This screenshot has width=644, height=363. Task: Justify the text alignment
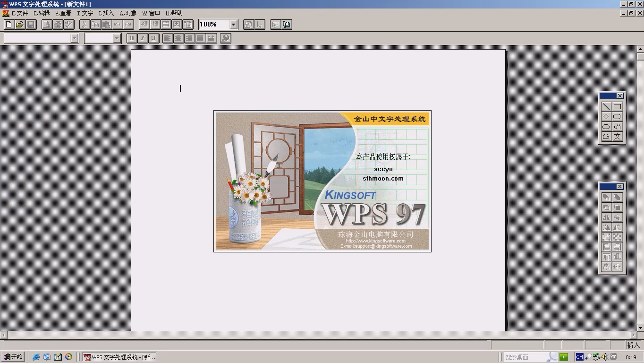point(201,38)
